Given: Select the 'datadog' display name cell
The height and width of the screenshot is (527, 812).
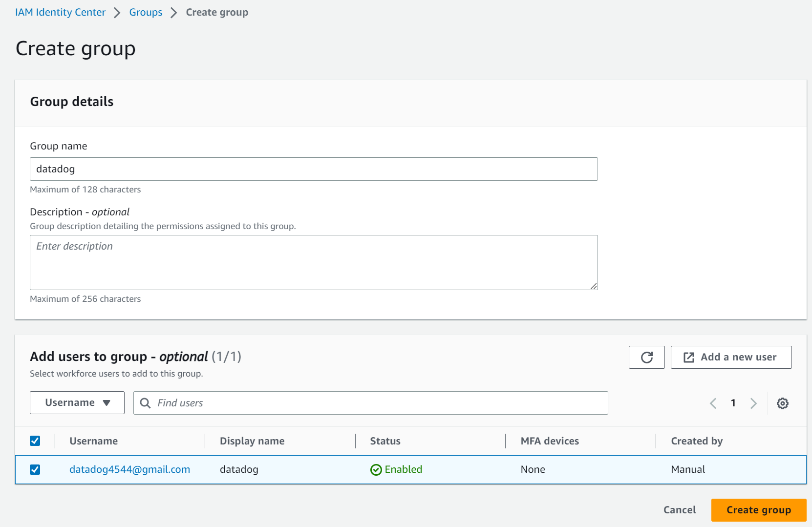Looking at the screenshot, I should pyautogui.click(x=239, y=469).
